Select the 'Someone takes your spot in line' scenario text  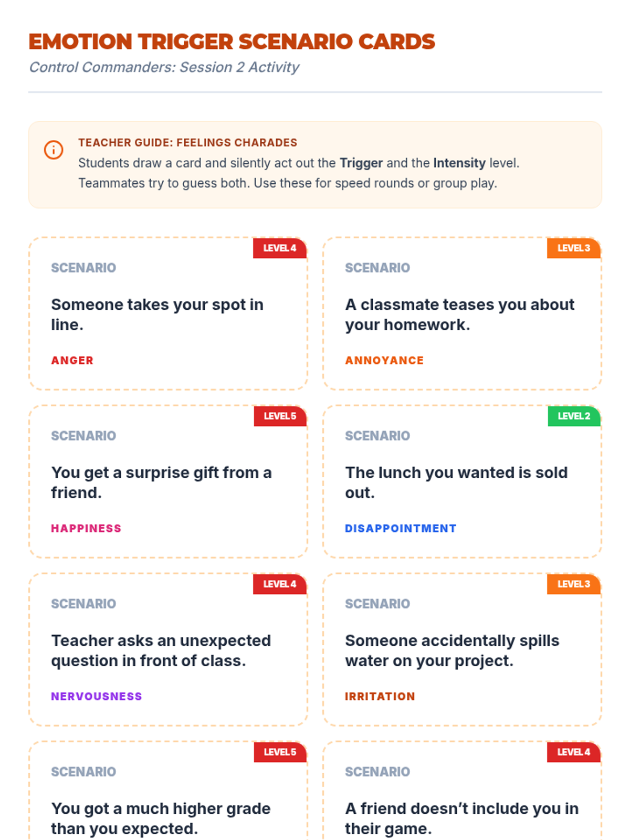[157, 314]
